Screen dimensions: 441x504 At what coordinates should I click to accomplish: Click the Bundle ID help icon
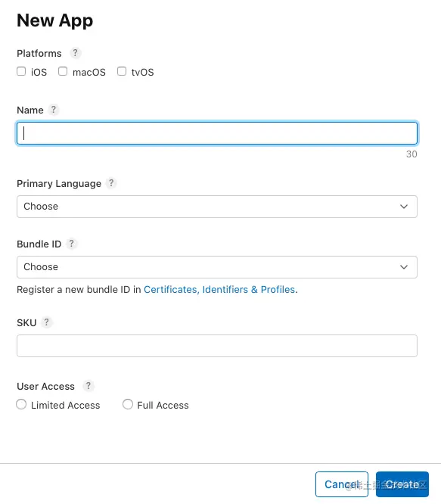tap(72, 244)
